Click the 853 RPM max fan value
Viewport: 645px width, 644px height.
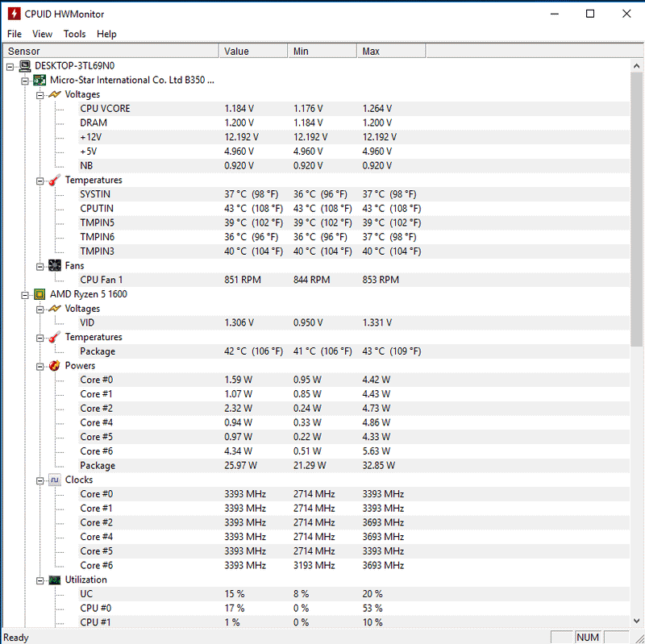tap(381, 280)
